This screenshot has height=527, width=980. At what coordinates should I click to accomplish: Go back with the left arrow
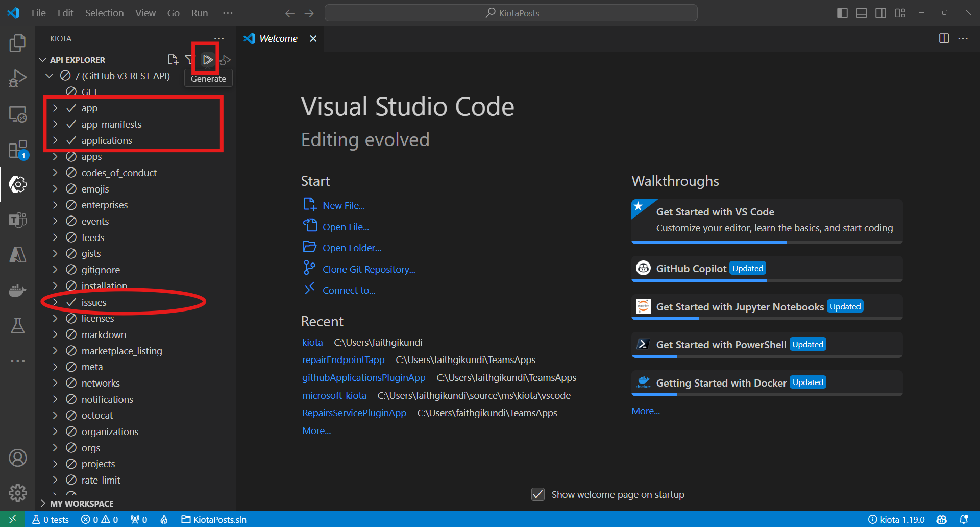point(290,13)
